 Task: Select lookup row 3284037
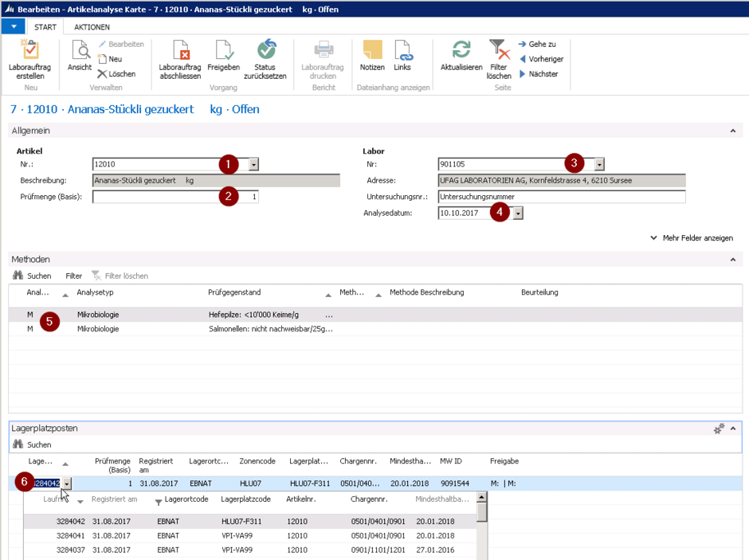pyautogui.click(x=250, y=550)
